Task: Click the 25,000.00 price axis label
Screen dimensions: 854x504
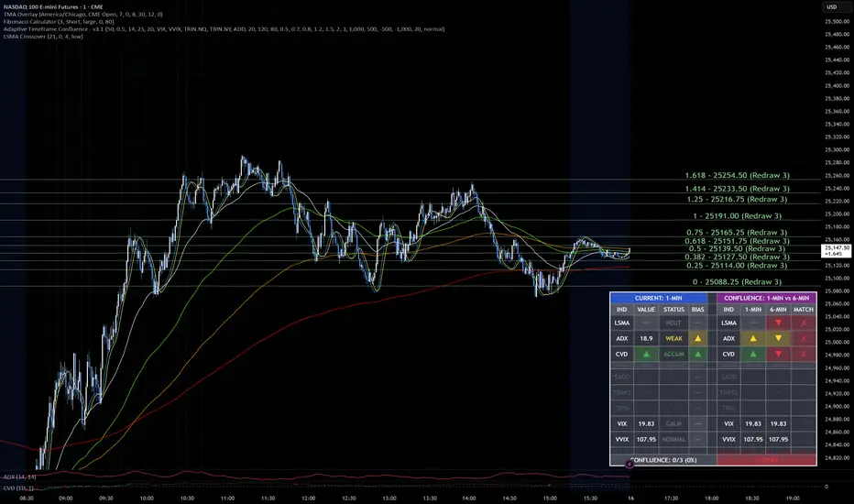Action: pyautogui.click(x=838, y=342)
